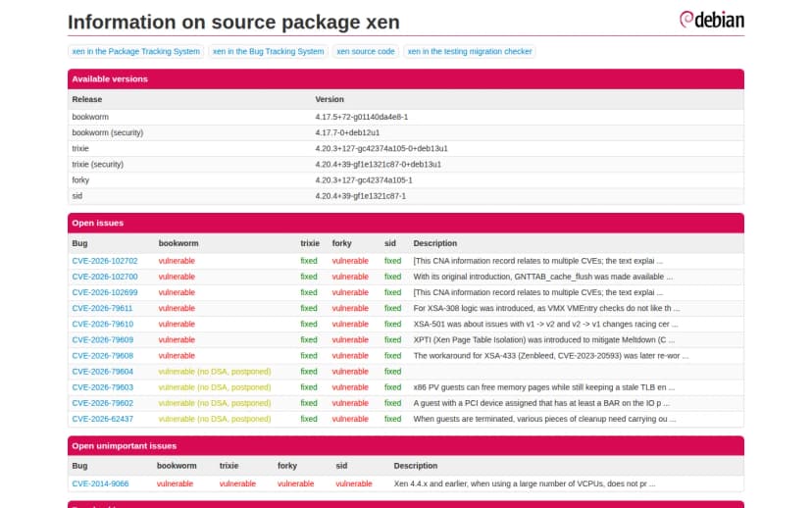Click the 'Information on source package xen' heading
The image size is (812, 508).
point(233,23)
